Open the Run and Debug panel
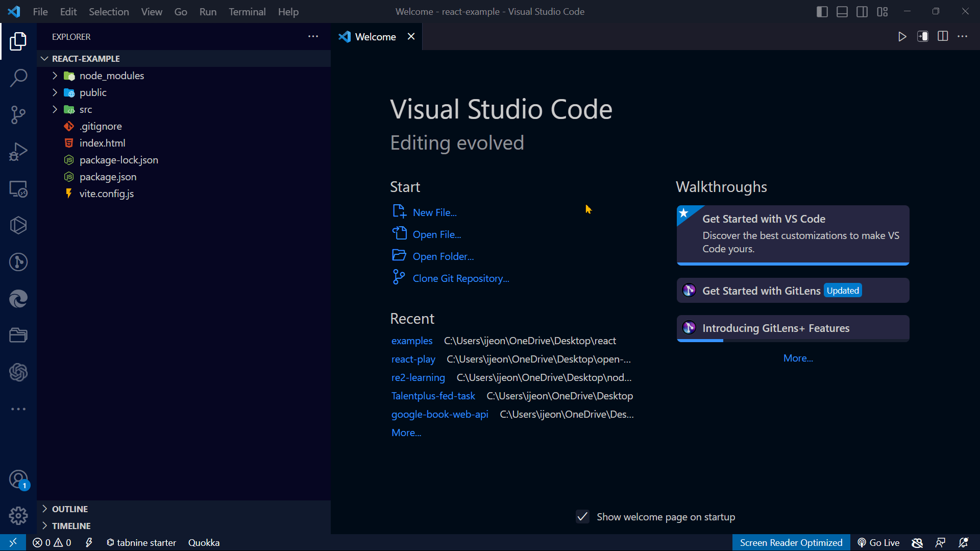The image size is (980, 551). tap(18, 151)
